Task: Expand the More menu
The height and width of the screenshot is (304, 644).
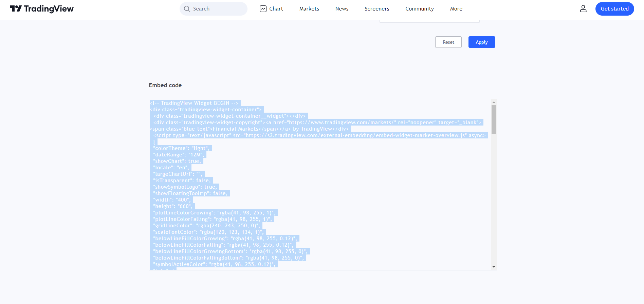Action: tap(456, 9)
